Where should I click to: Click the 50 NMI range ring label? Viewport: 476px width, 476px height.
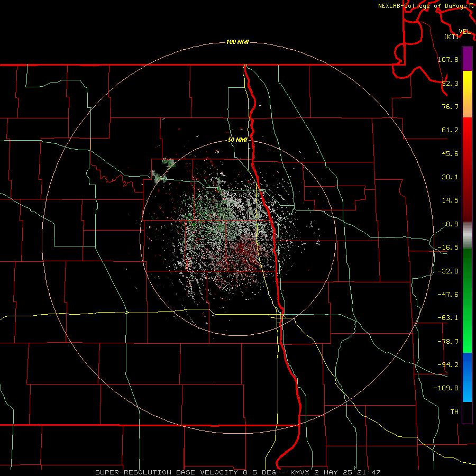pyautogui.click(x=237, y=140)
